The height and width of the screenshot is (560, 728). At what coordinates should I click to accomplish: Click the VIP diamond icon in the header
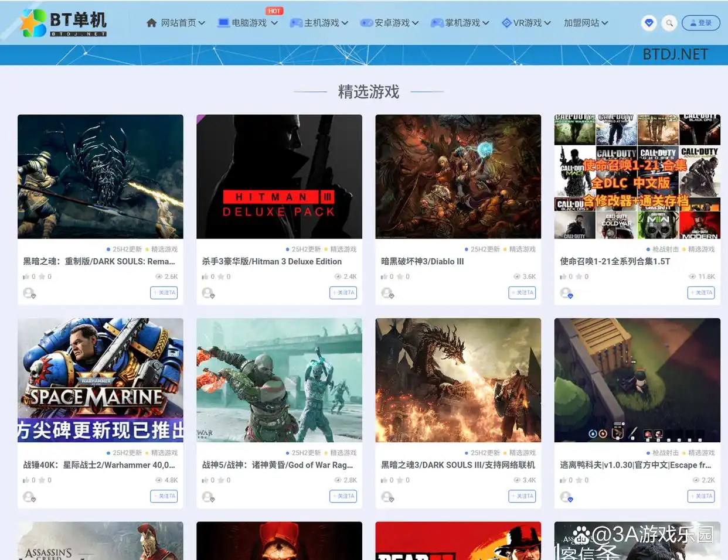648,23
